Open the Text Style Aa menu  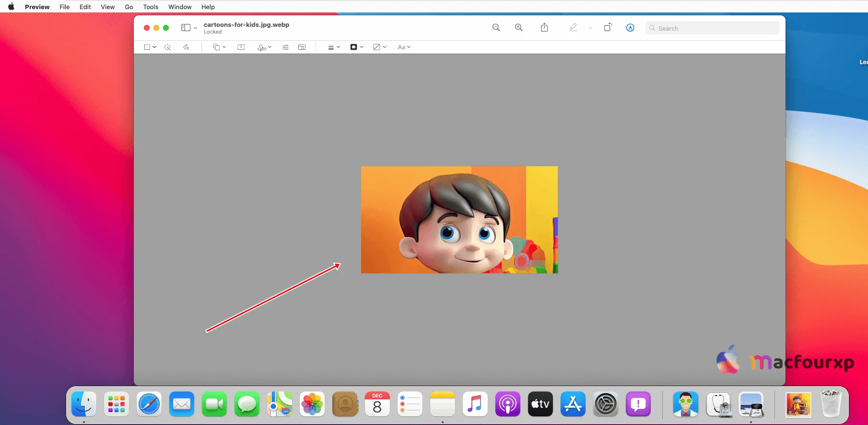coord(404,47)
